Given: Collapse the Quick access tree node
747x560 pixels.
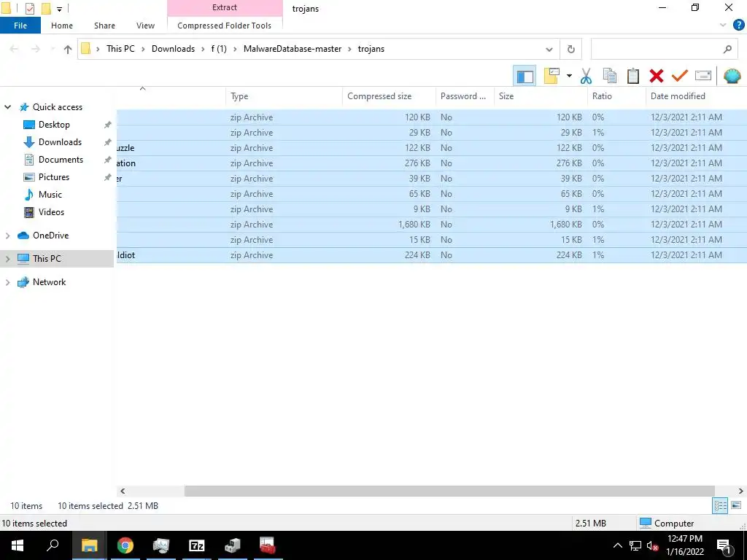Looking at the screenshot, I should pos(7,107).
